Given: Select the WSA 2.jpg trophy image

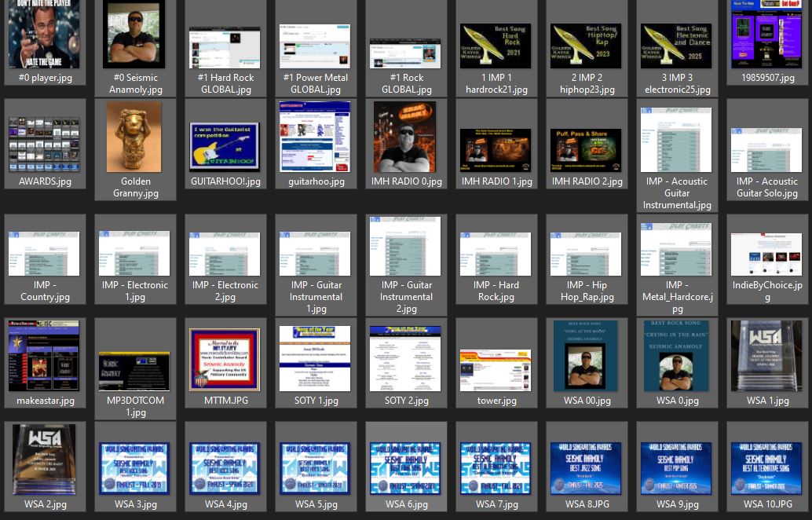Looking at the screenshot, I should point(45,459).
